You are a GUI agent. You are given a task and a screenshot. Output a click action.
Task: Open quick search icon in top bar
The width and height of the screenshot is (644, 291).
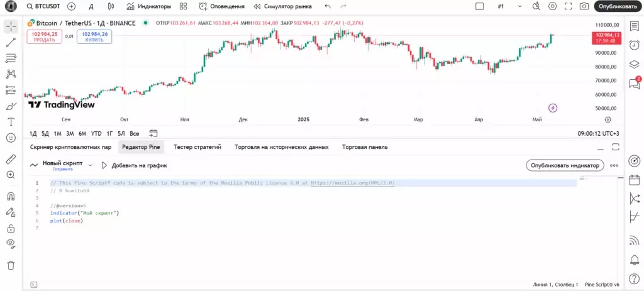tap(536, 6)
